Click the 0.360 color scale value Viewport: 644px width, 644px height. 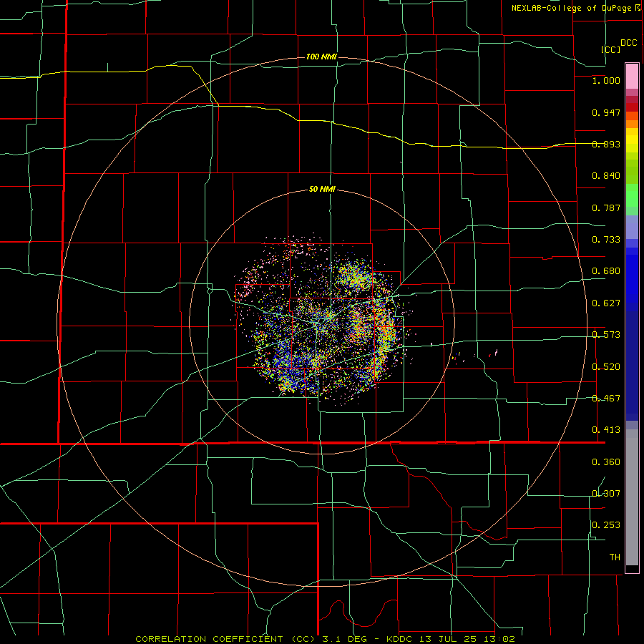pyautogui.click(x=606, y=462)
